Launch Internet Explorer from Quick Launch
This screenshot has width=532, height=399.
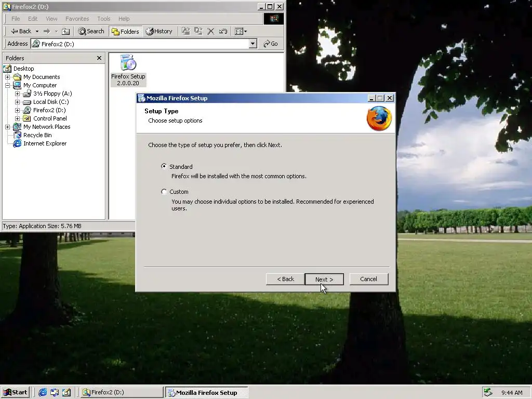[x=43, y=393]
